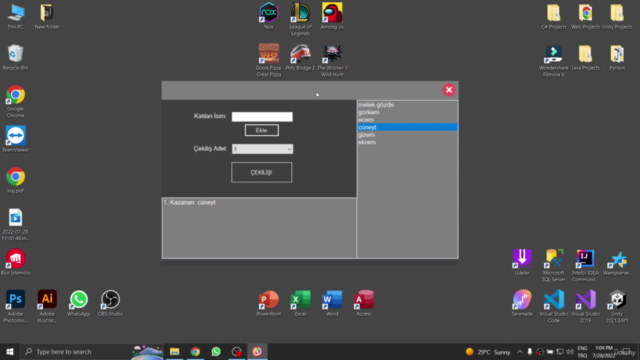Launch Adobe Photoshop shortcut

pyautogui.click(x=16, y=307)
